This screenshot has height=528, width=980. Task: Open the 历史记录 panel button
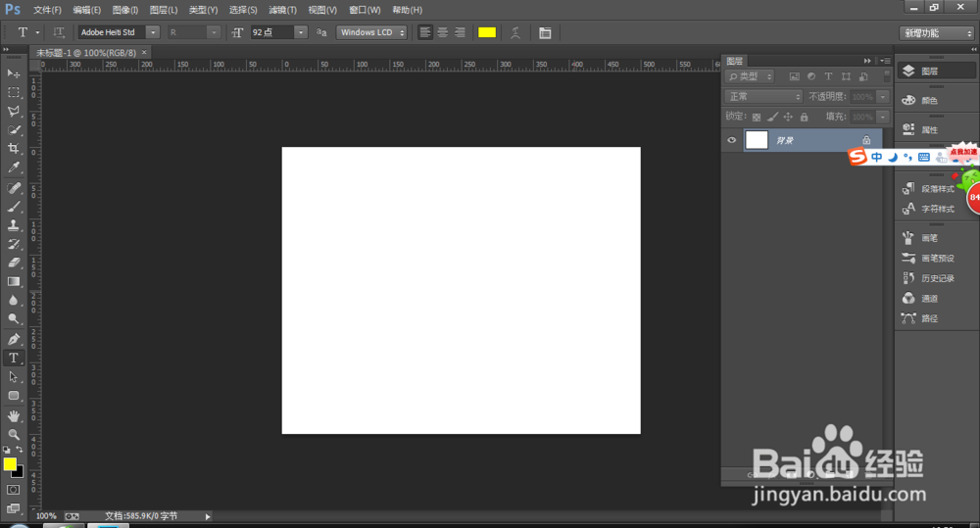click(x=936, y=278)
